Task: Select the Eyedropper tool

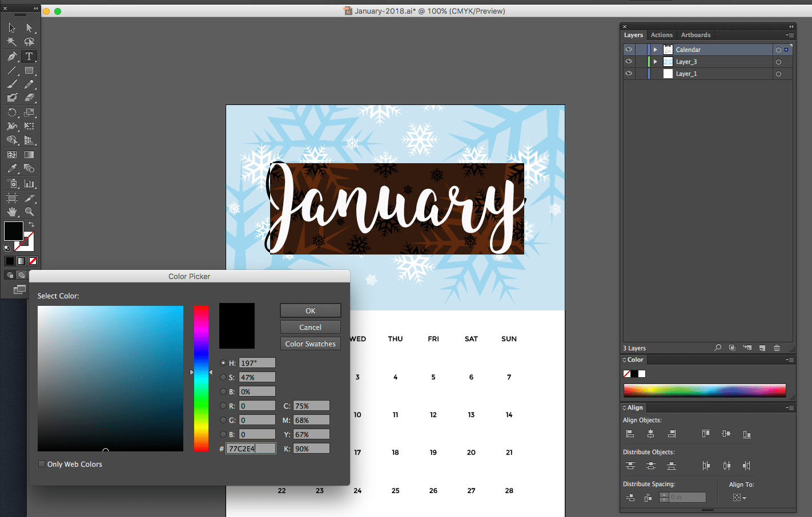Action: pyautogui.click(x=12, y=168)
